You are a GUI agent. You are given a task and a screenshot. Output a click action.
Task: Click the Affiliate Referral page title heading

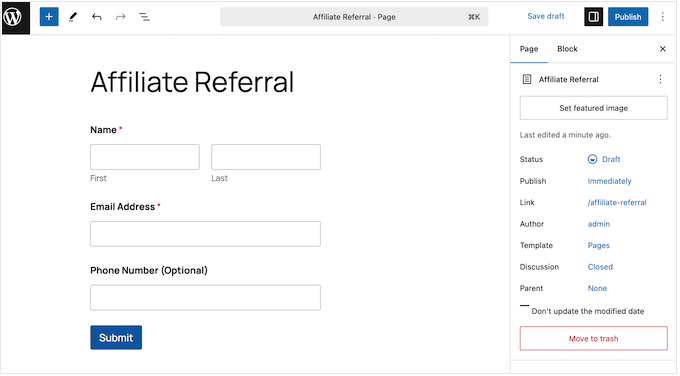point(192,82)
